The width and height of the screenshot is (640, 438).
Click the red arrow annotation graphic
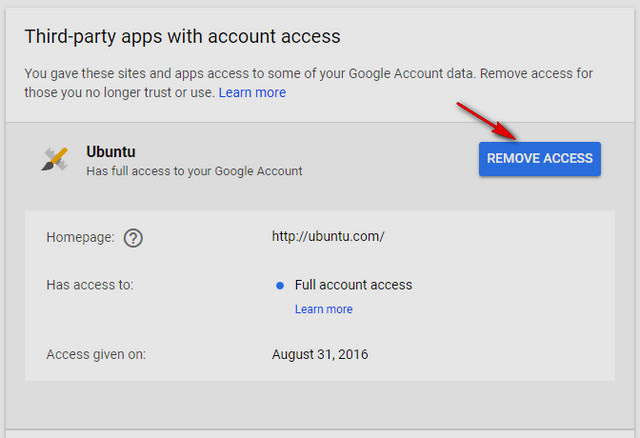487,121
